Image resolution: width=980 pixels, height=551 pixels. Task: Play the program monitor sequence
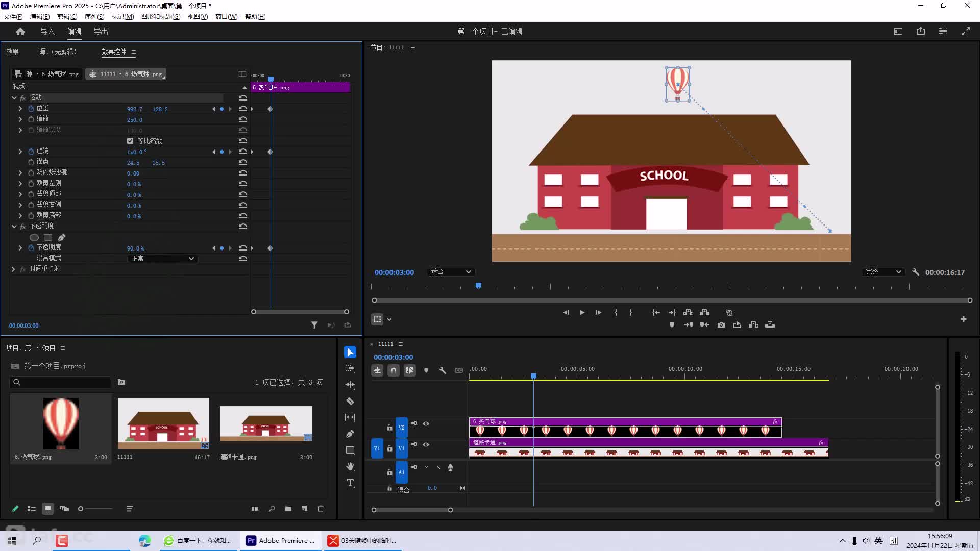coord(582,312)
